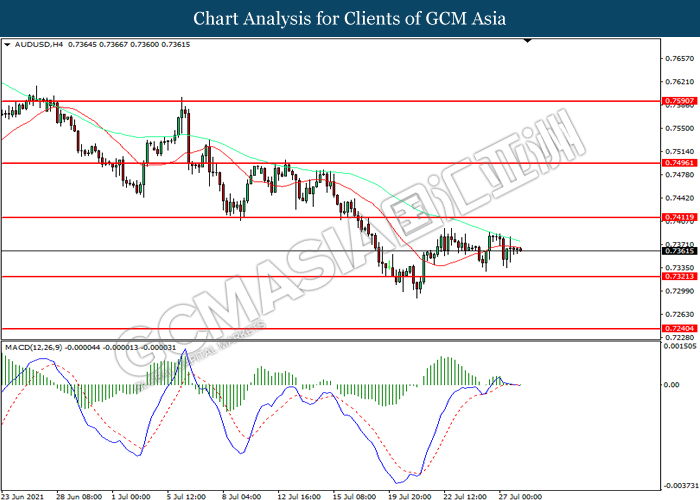The width and height of the screenshot is (700, 500).
Task: Click the 0.74961 red price tag
Action: click(678, 163)
